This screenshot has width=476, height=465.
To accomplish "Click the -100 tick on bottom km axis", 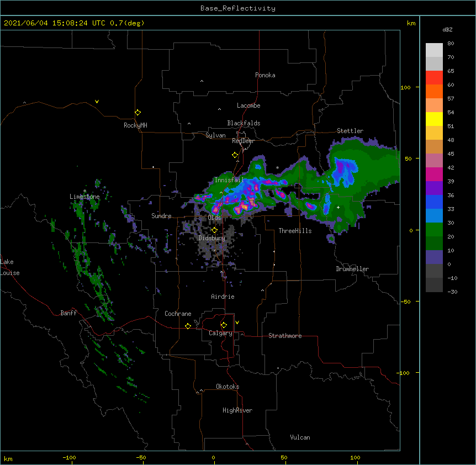I will click(69, 458).
